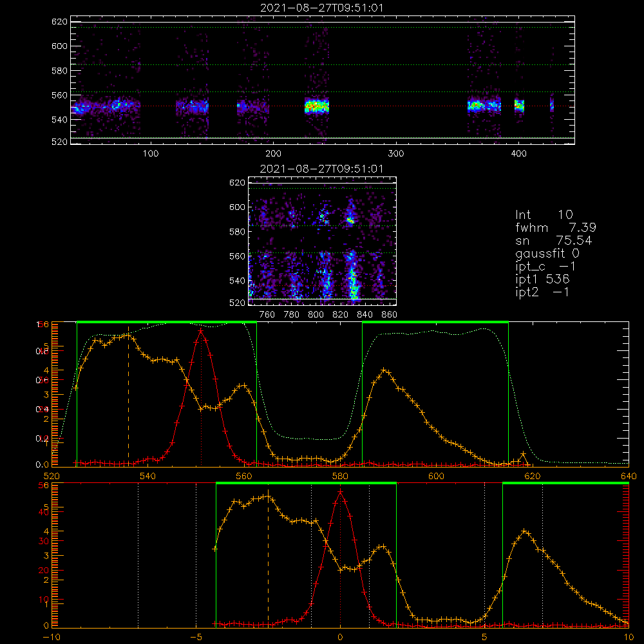The image size is (644, 644).
Task: Click x-axis label -10 of bottom plot
Action: click(x=52, y=638)
